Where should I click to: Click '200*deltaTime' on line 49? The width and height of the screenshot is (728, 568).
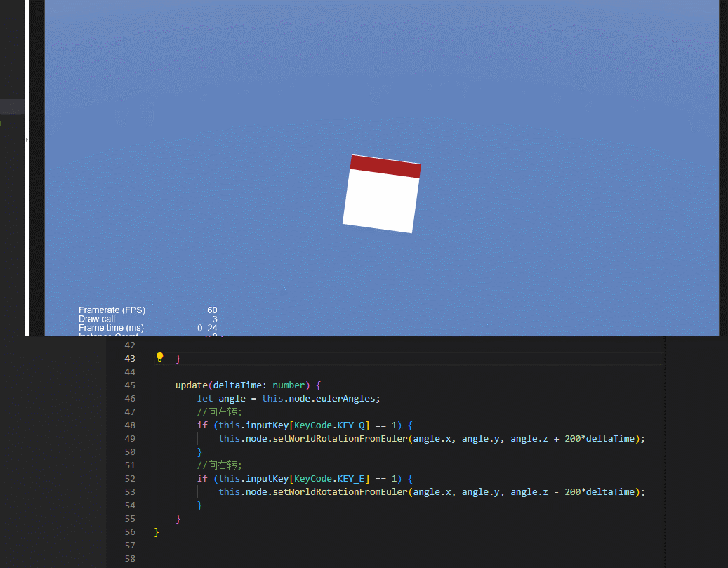tap(600, 438)
